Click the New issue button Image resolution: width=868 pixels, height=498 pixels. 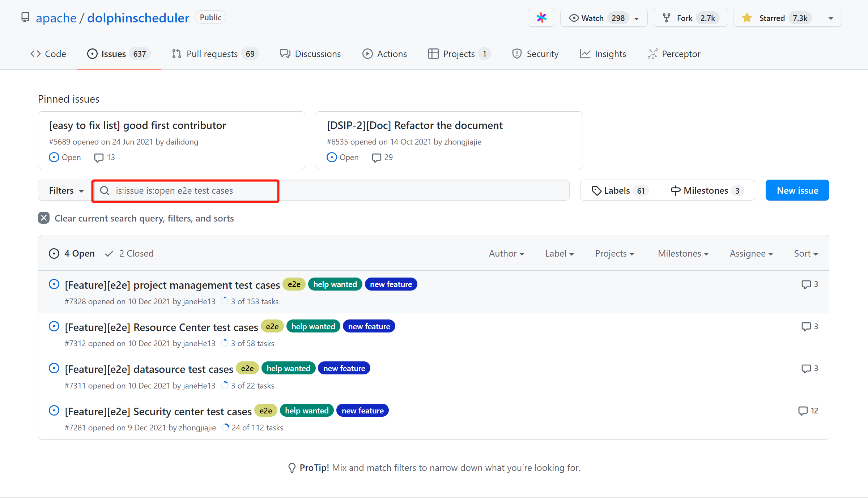pos(797,190)
